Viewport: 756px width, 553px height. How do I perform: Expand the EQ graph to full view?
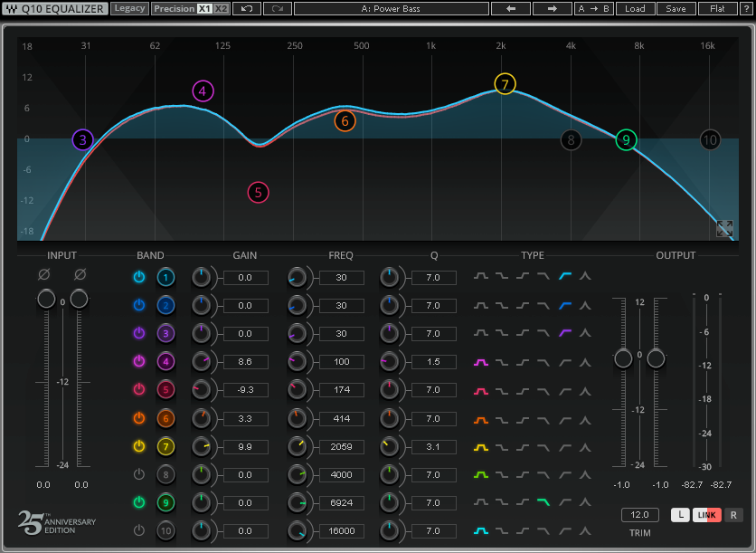(724, 228)
